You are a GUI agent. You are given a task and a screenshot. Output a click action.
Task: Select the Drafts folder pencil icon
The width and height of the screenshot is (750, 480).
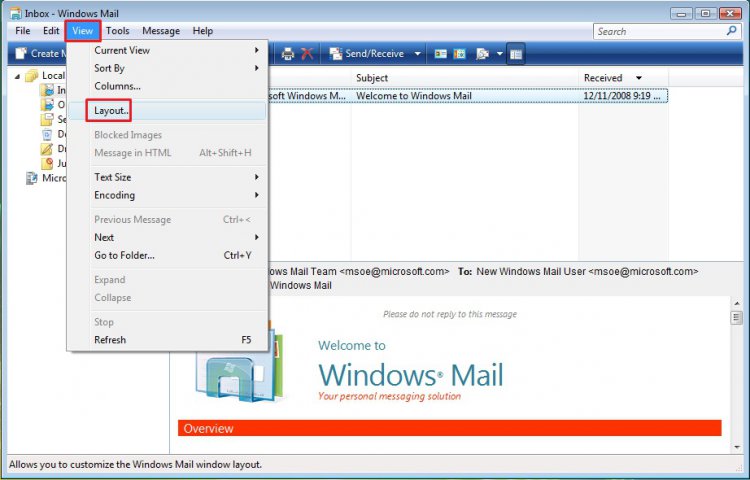47,149
